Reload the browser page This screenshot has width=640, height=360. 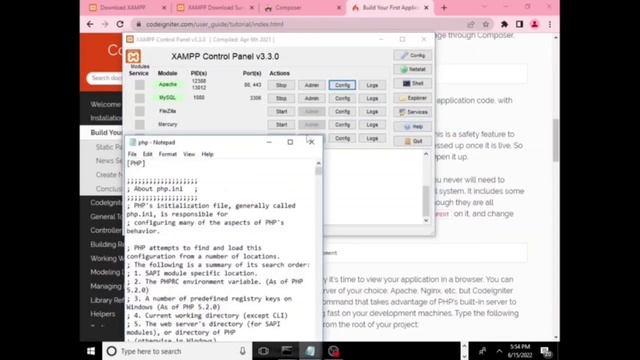[120, 24]
